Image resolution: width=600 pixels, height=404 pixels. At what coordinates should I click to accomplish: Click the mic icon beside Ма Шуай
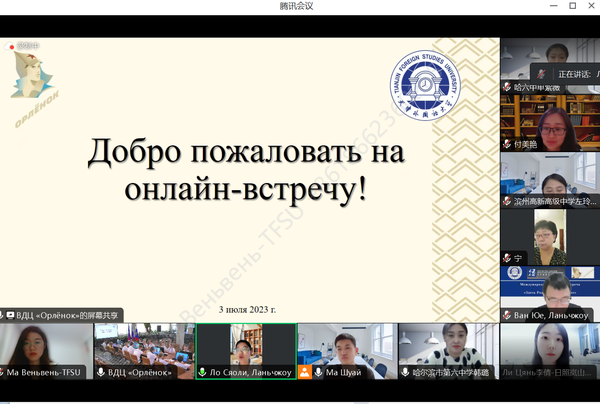tap(319, 372)
